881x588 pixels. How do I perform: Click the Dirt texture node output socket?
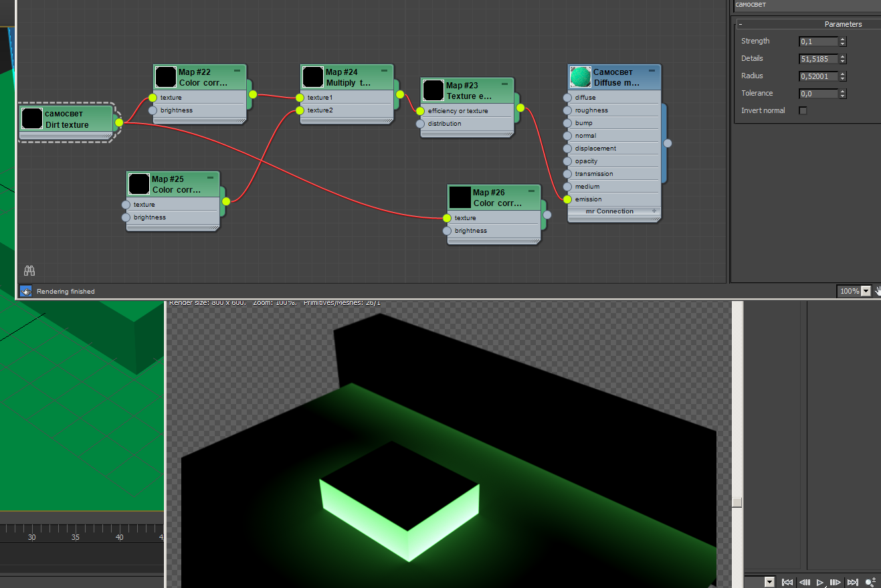(x=119, y=122)
